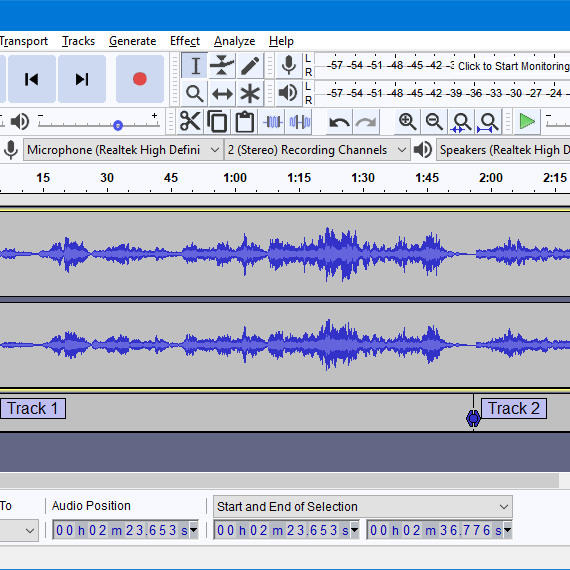Viewport: 570px width, 570px height.
Task: Select the Draw pencil tool
Action: coord(250,65)
